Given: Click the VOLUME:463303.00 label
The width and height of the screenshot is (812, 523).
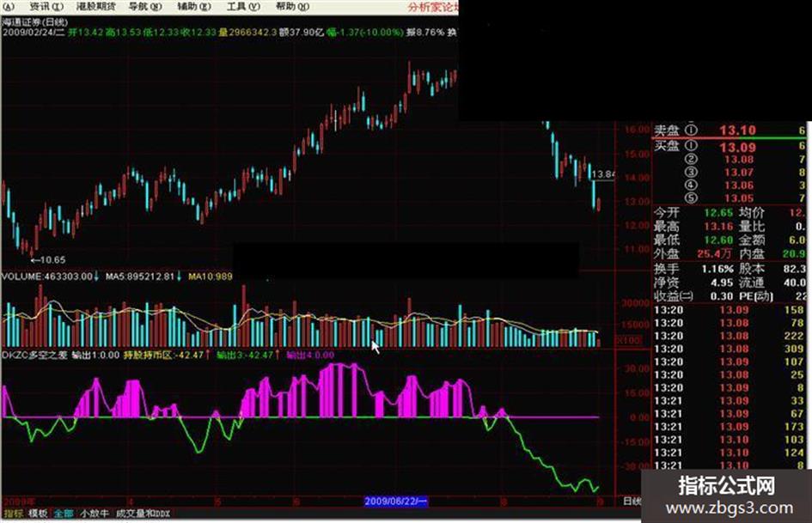Looking at the screenshot, I should point(46,277).
